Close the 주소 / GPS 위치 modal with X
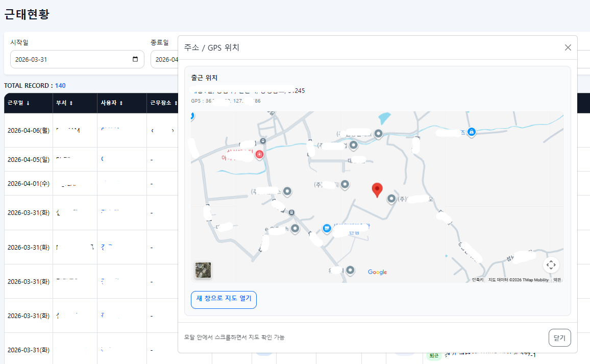Screen dimensions: 590x364 point(568,47)
